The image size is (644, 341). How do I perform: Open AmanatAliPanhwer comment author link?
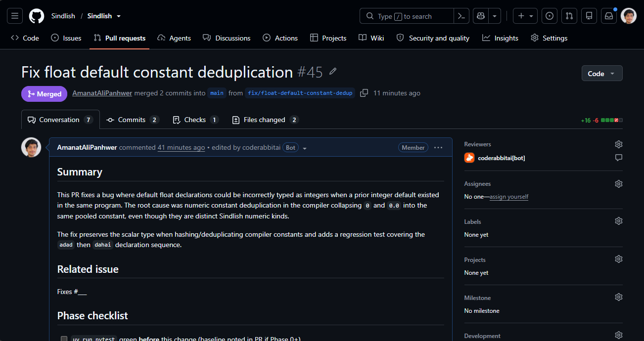[x=87, y=147]
